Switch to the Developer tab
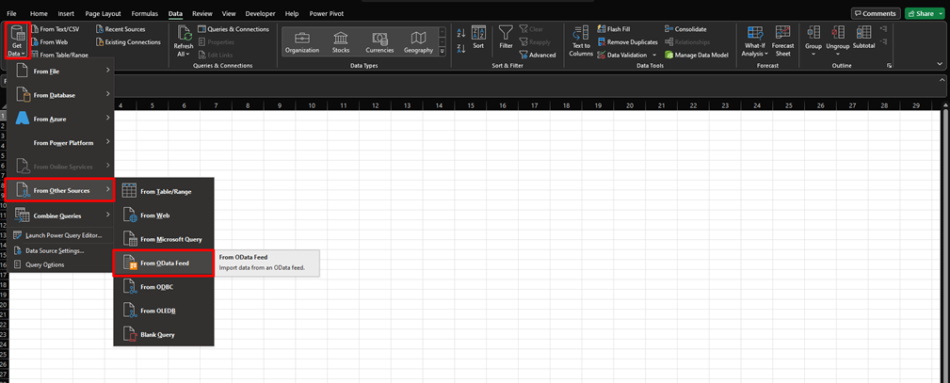950x383 pixels. pos(261,13)
